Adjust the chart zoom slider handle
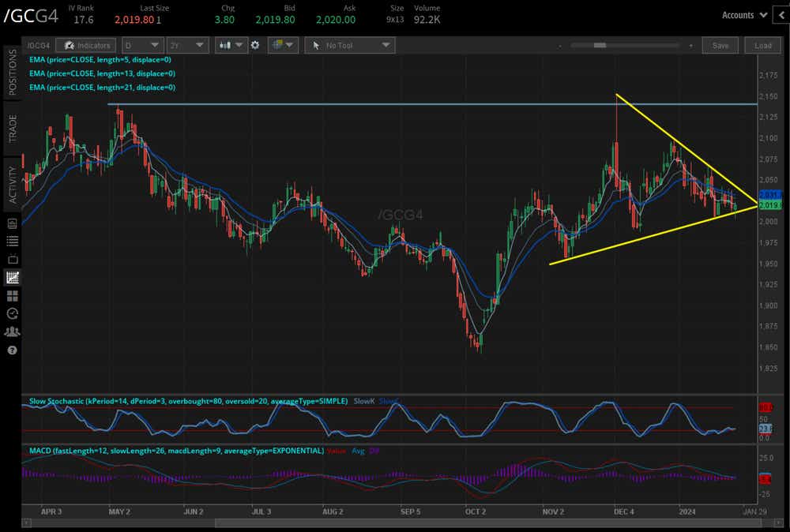 (x=600, y=45)
